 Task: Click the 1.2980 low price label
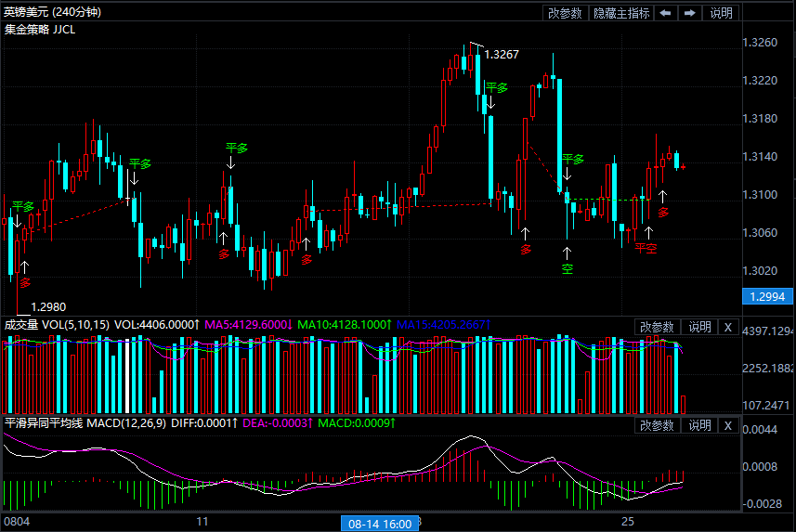pyautogui.click(x=48, y=306)
